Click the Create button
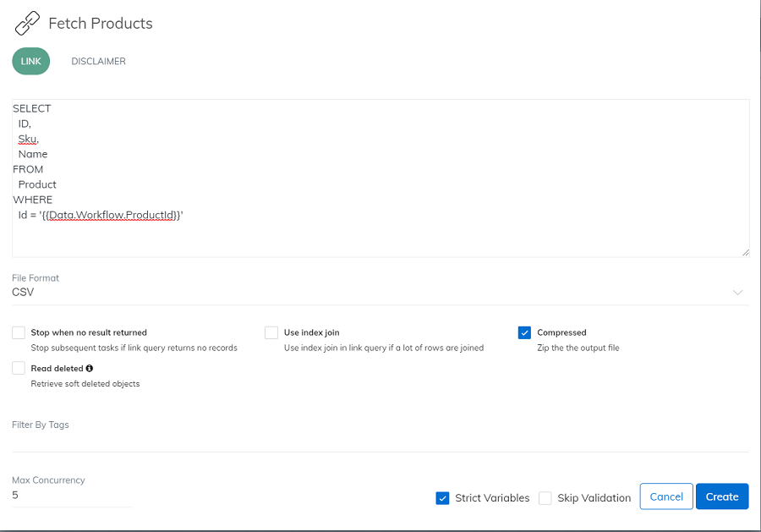Image resolution: width=761 pixels, height=532 pixels. [x=722, y=496]
